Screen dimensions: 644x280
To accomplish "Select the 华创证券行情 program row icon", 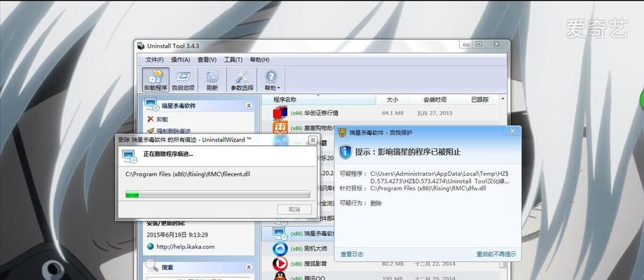I will (x=280, y=113).
